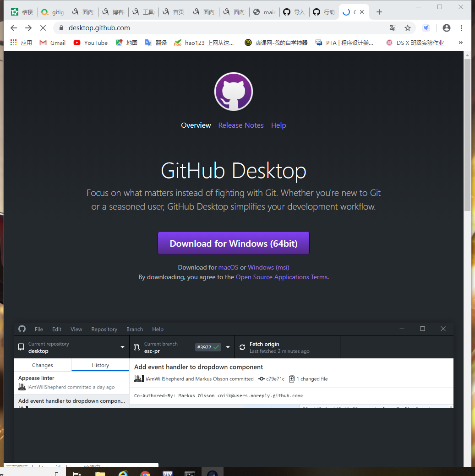
Task: Open the DS X 班级实验作业 bookmark
Action: (415, 43)
